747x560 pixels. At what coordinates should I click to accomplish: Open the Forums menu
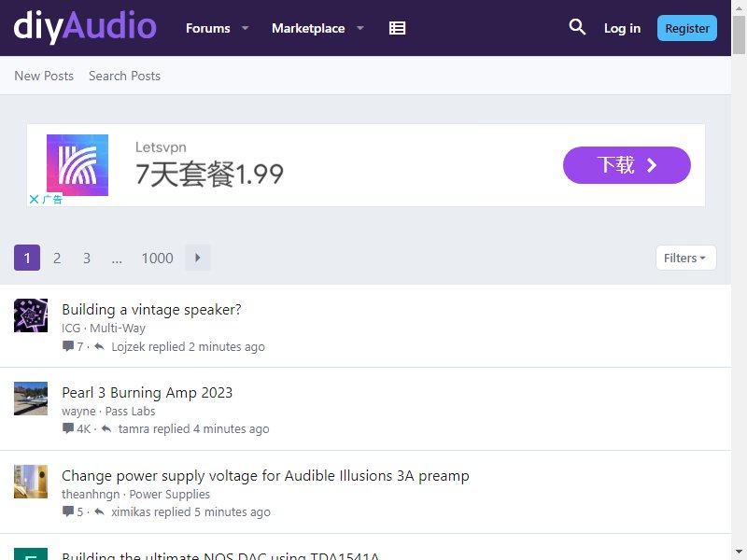(x=207, y=28)
